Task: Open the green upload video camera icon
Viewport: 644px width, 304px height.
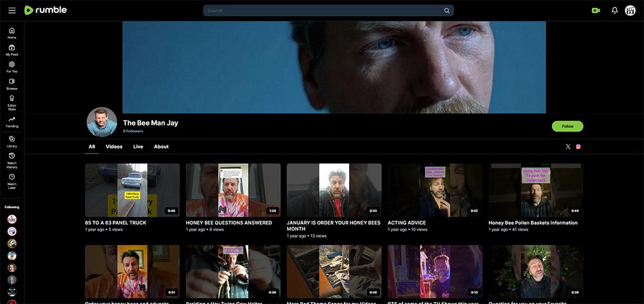Action: [596, 11]
